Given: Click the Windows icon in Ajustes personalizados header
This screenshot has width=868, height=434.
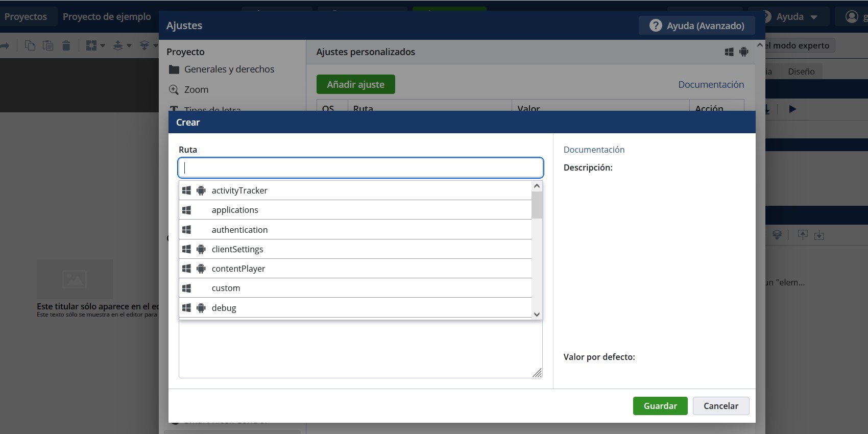Looking at the screenshot, I should 729,52.
